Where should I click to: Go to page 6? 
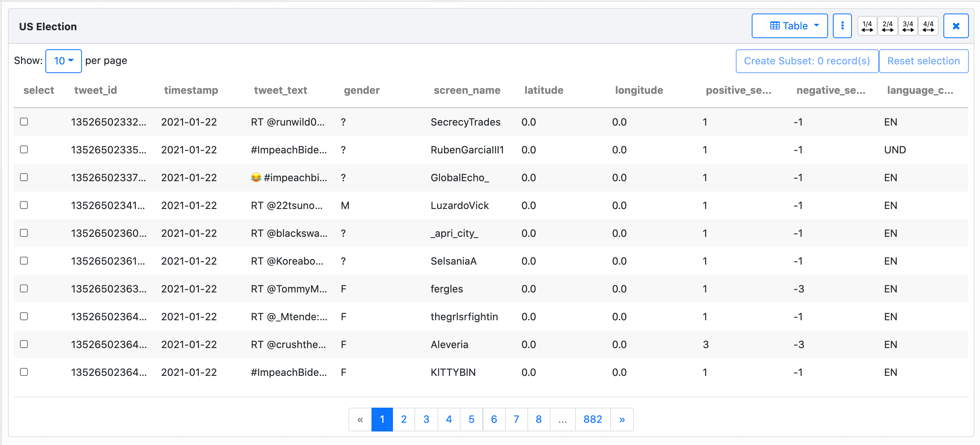pos(494,419)
